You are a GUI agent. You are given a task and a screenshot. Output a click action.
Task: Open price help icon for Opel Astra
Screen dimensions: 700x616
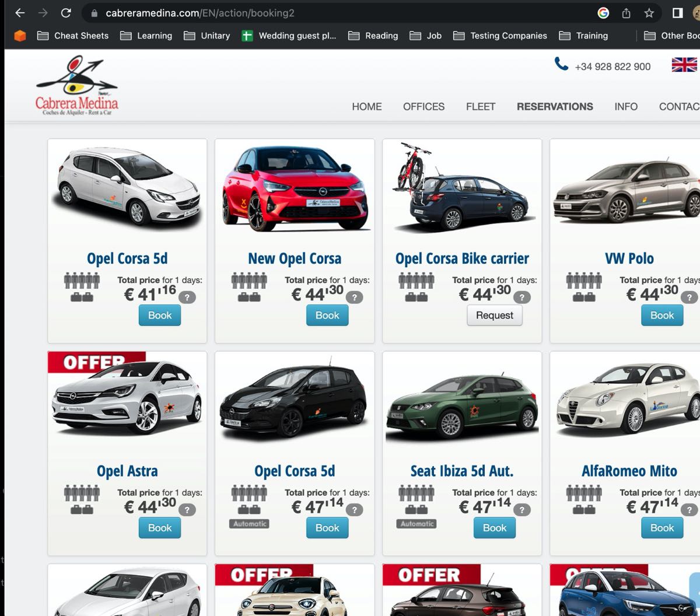point(187,510)
